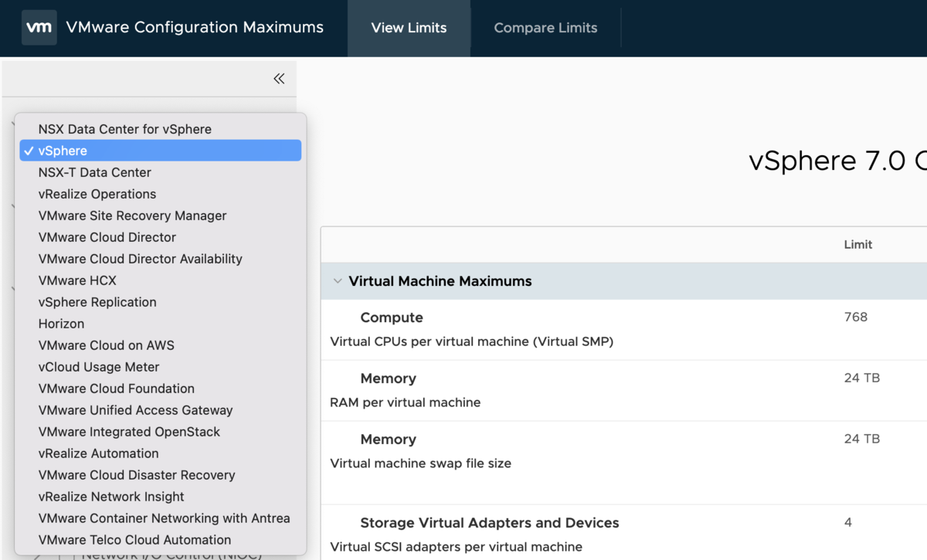927x560 pixels.
Task: Click the Compute row label
Action: click(x=392, y=317)
